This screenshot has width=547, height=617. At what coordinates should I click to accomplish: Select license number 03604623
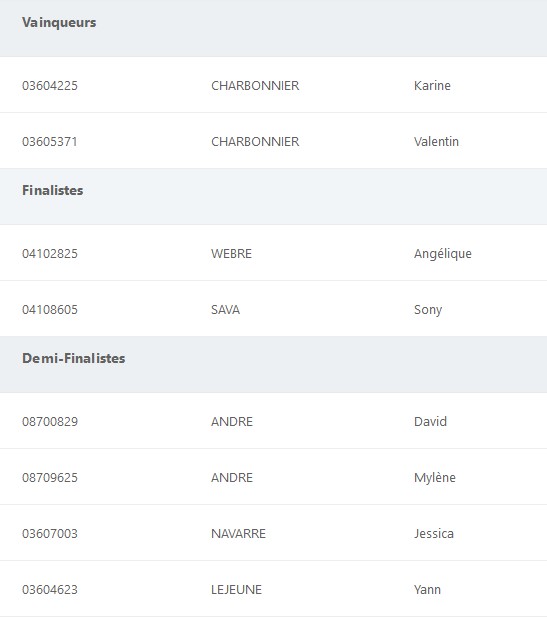50,589
